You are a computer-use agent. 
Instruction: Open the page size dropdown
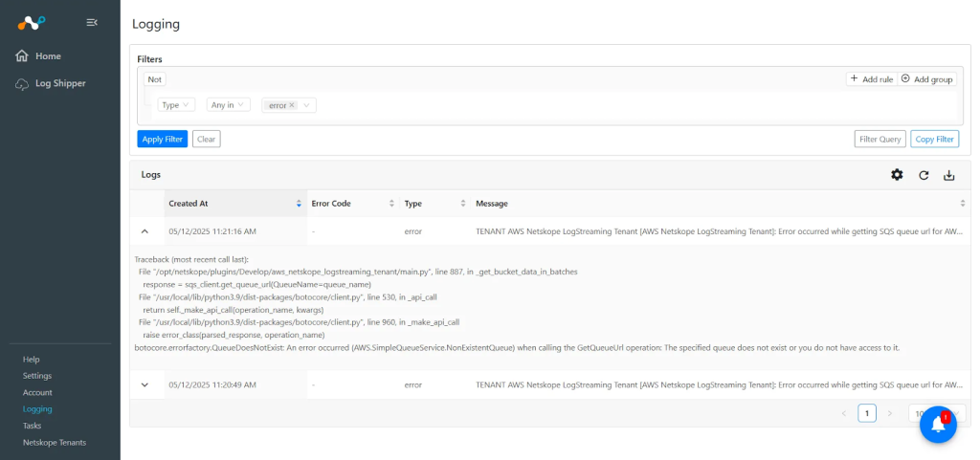[937, 413]
